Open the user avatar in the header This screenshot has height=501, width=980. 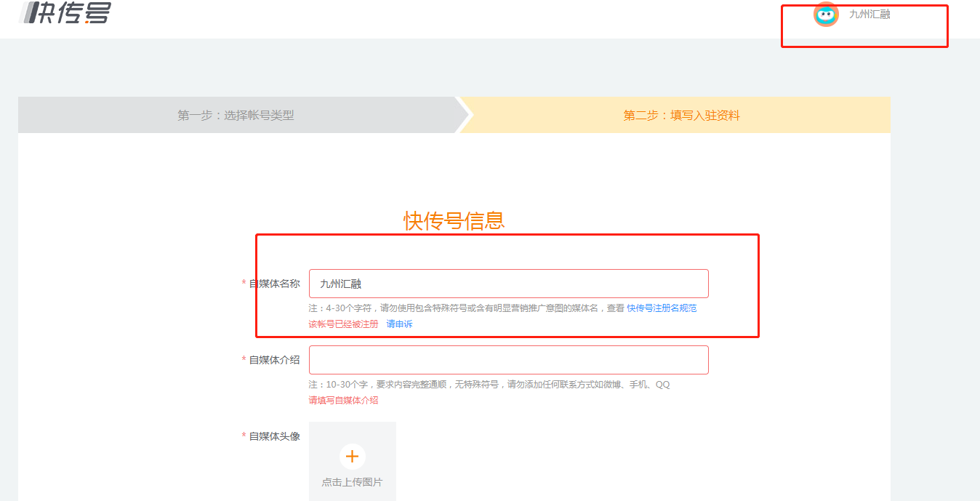pos(826,15)
